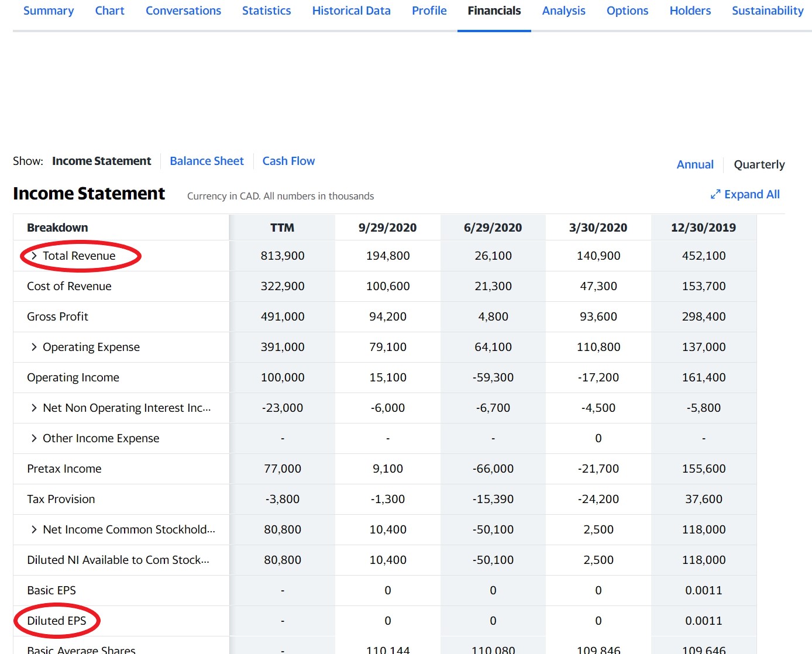Expand the Operating Expense breakdown
Image resolution: width=812 pixels, height=654 pixels.
tap(34, 347)
